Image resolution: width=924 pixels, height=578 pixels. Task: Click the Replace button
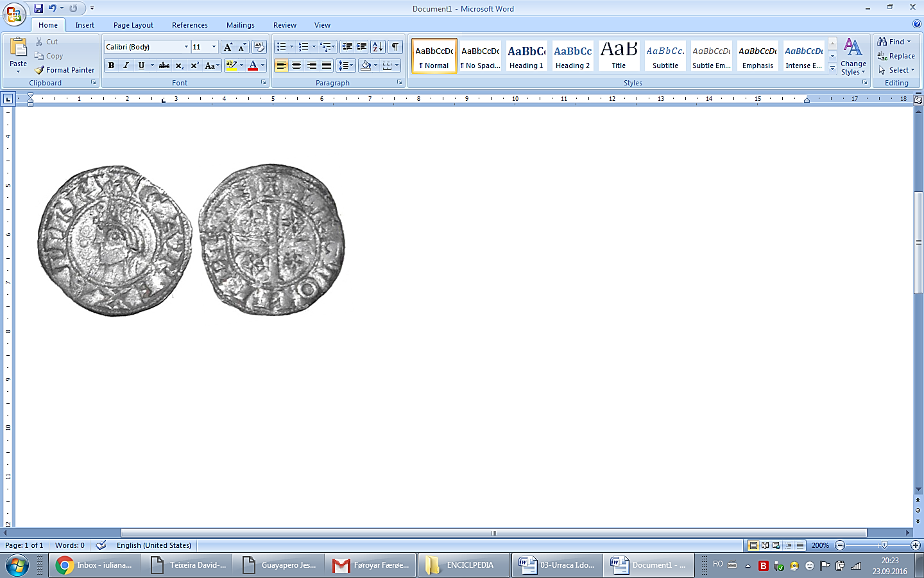896,56
